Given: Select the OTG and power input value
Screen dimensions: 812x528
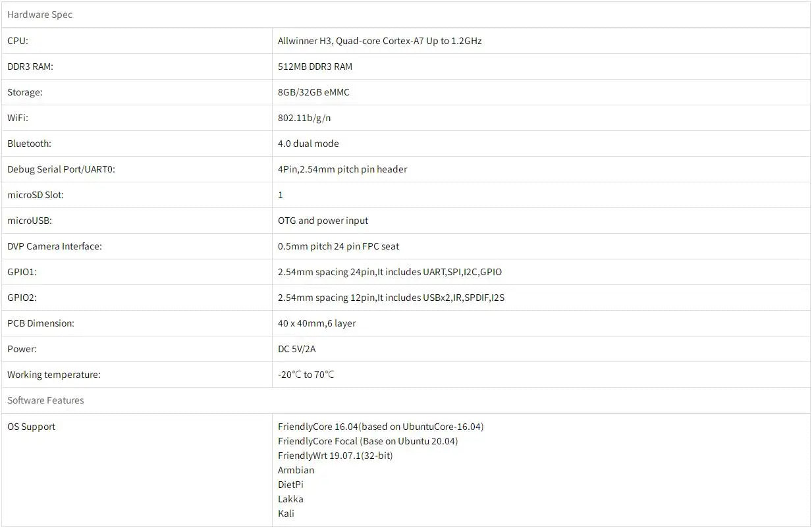Looking at the screenshot, I should [323, 221].
